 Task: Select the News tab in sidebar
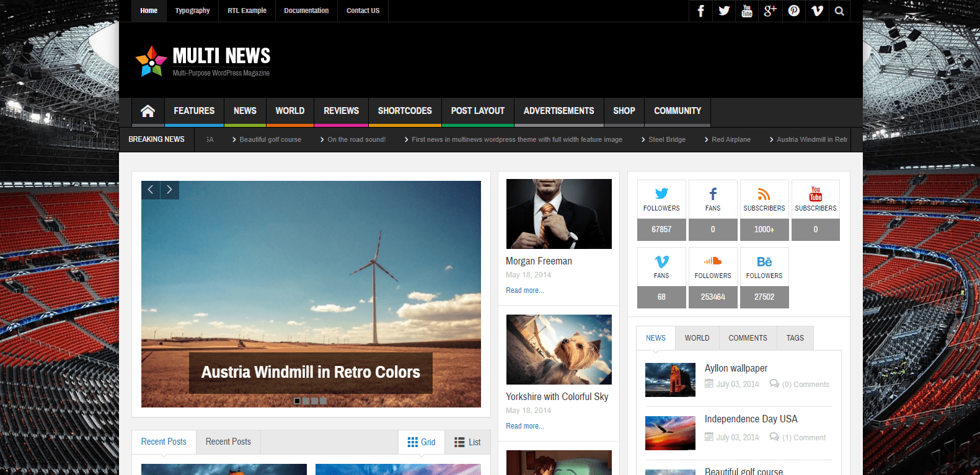pos(656,338)
